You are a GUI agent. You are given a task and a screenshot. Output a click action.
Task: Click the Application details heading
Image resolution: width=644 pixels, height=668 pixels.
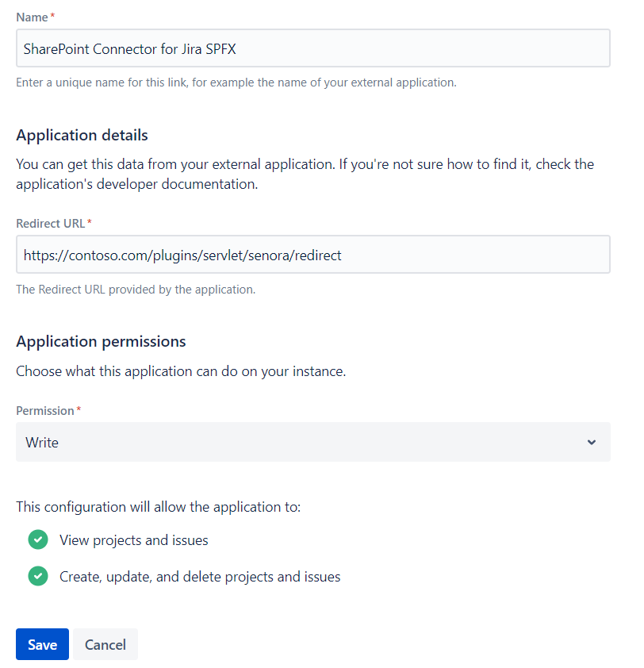coord(82,135)
